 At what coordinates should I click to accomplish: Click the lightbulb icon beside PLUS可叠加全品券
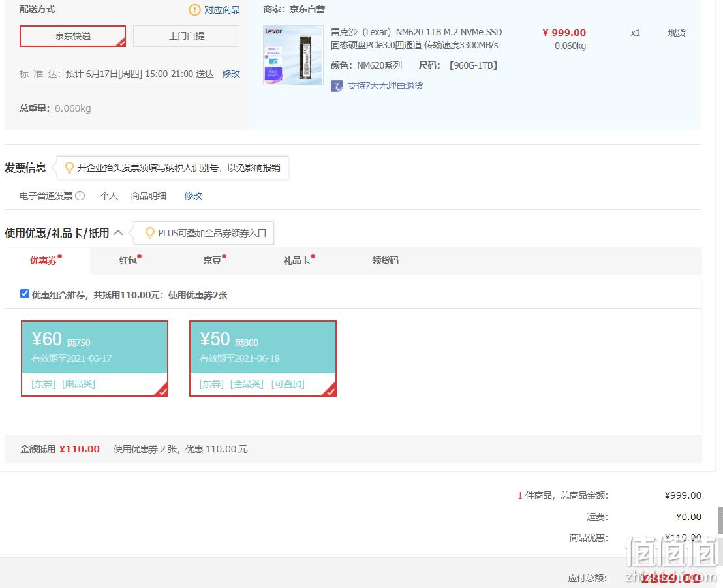coord(150,233)
